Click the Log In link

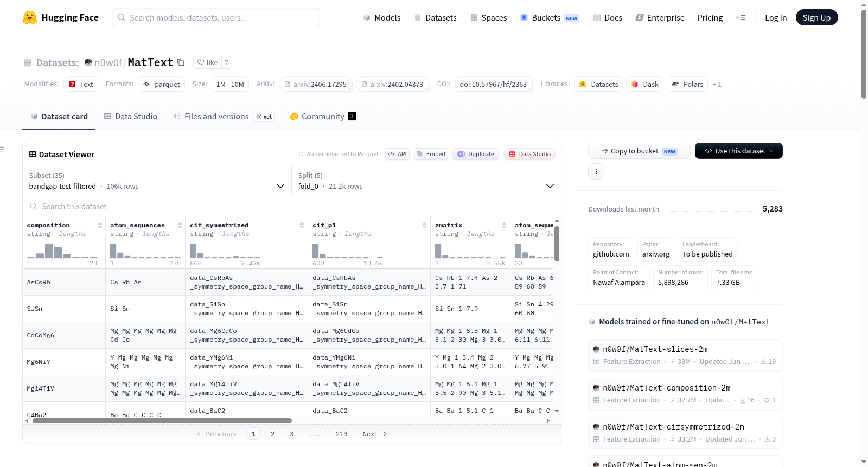click(x=776, y=17)
